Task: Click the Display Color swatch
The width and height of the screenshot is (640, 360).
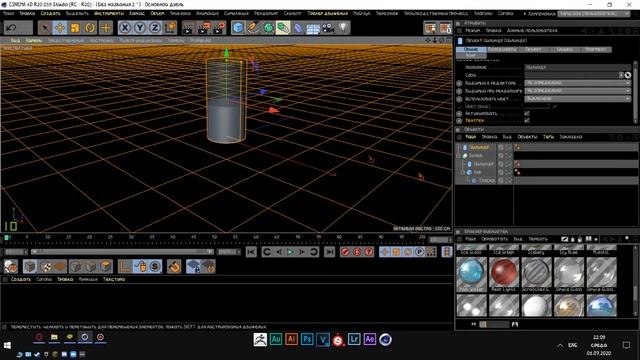Action: [x=536, y=106]
